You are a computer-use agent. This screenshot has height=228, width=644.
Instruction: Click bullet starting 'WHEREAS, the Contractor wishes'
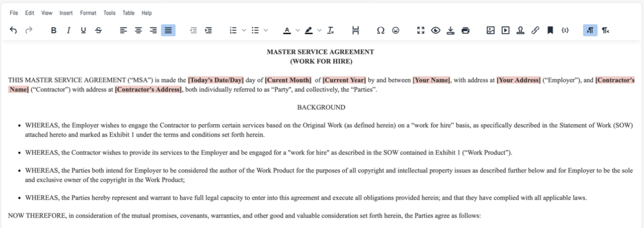click(269, 152)
